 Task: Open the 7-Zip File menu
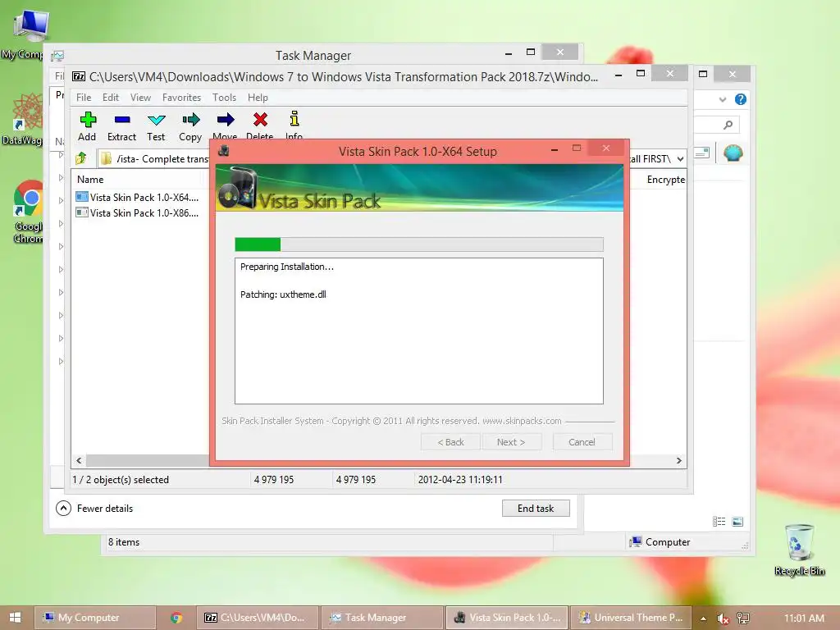coord(84,98)
